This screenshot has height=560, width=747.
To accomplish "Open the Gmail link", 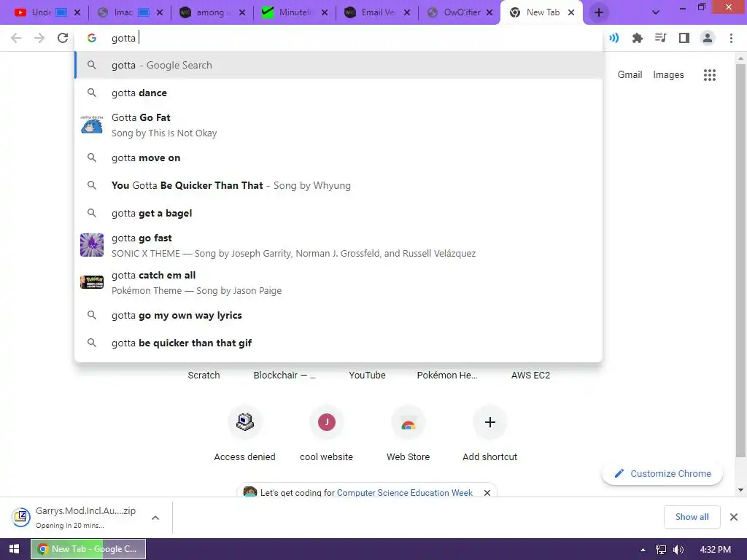I will coord(630,75).
